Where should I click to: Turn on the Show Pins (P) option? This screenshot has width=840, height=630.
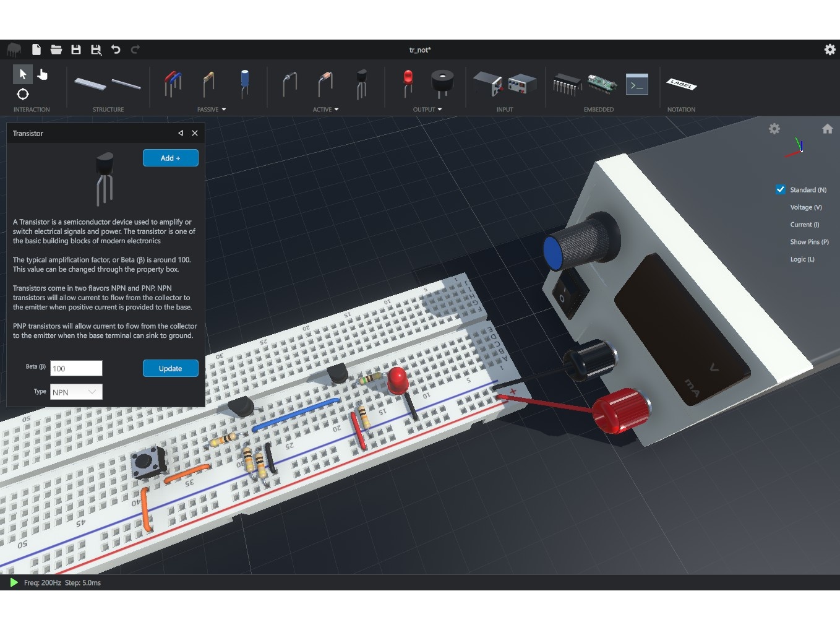coord(808,242)
